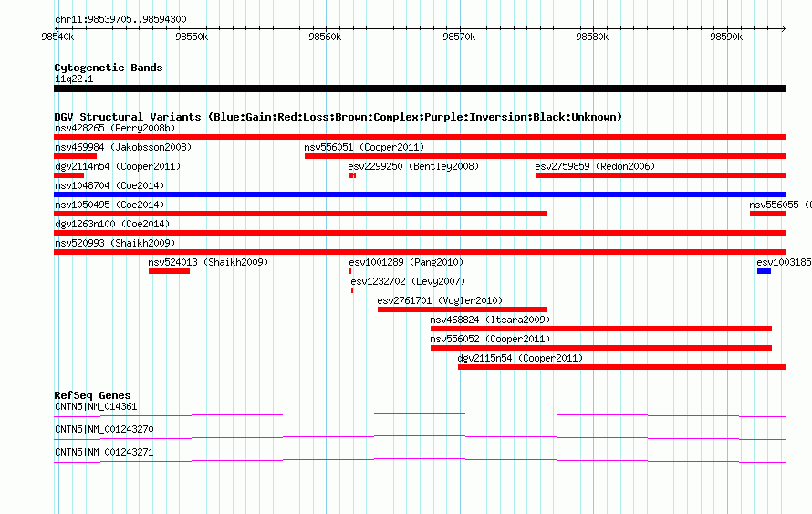This screenshot has height=514, width=812.
Task: Click the nsv428265 (Perry2008b) variant label
Action: (x=115, y=128)
